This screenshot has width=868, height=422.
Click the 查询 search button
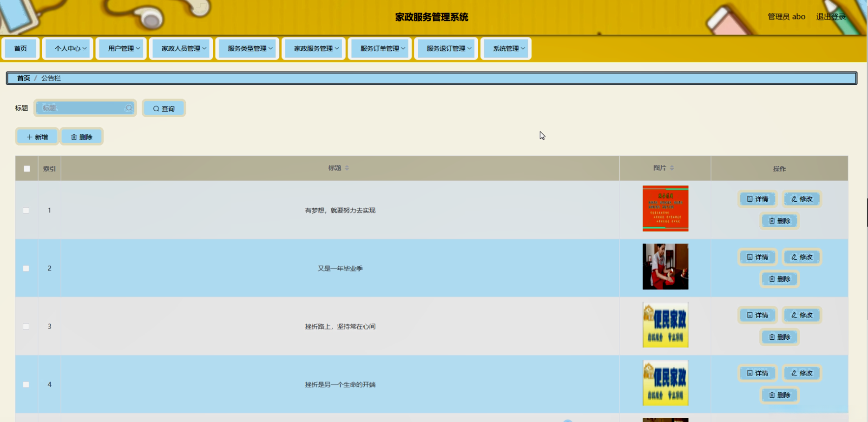164,108
